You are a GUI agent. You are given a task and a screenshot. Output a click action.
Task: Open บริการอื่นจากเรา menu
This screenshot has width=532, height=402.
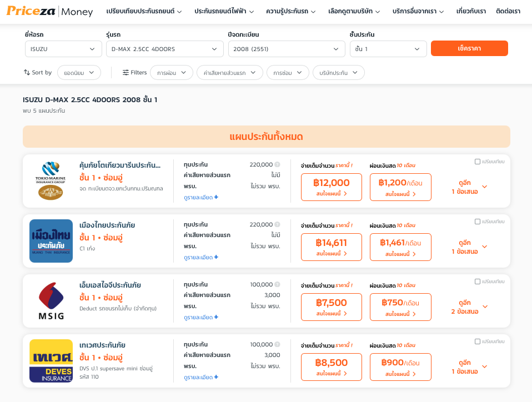coord(418,11)
